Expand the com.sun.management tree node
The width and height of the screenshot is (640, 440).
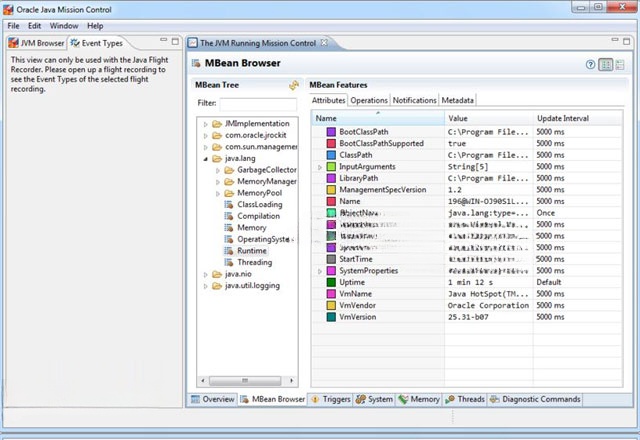click(206, 147)
